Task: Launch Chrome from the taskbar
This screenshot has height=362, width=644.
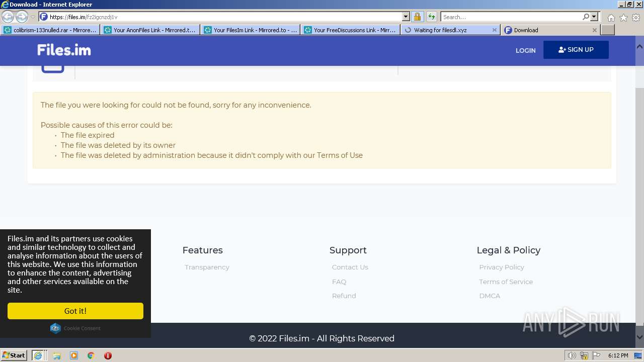Action: (91, 355)
